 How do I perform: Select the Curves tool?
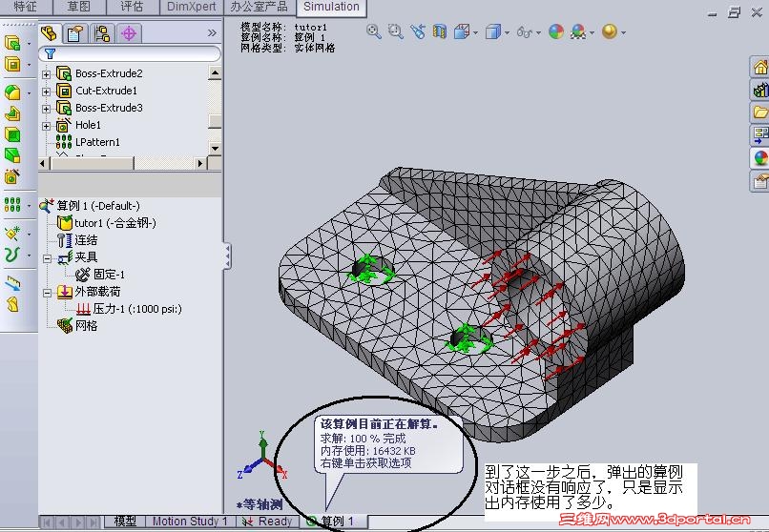coord(12,255)
